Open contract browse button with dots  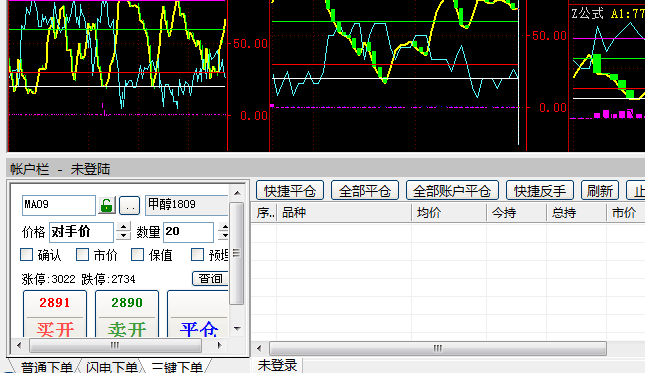point(130,206)
